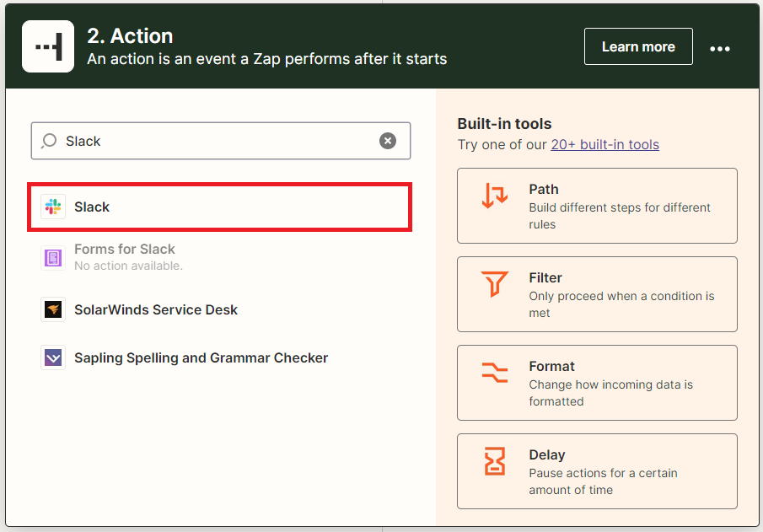The width and height of the screenshot is (763, 532).
Task: Clear the search field with X icon
Action: pyautogui.click(x=388, y=141)
